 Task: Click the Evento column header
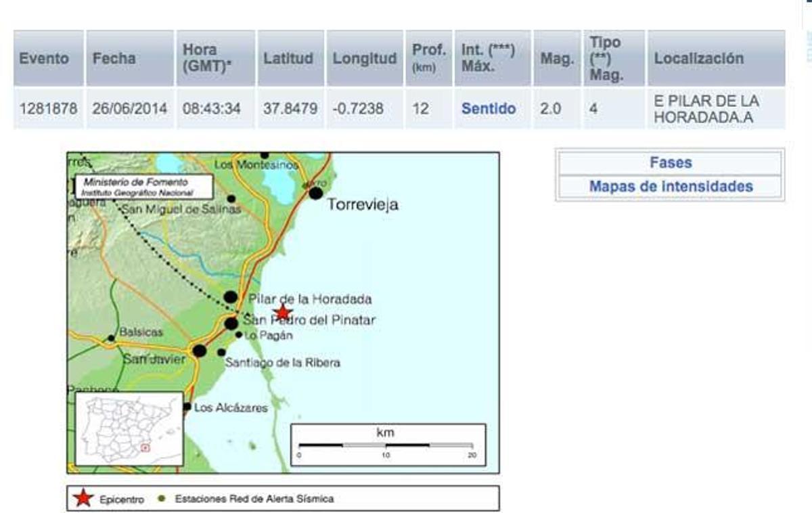[44, 58]
